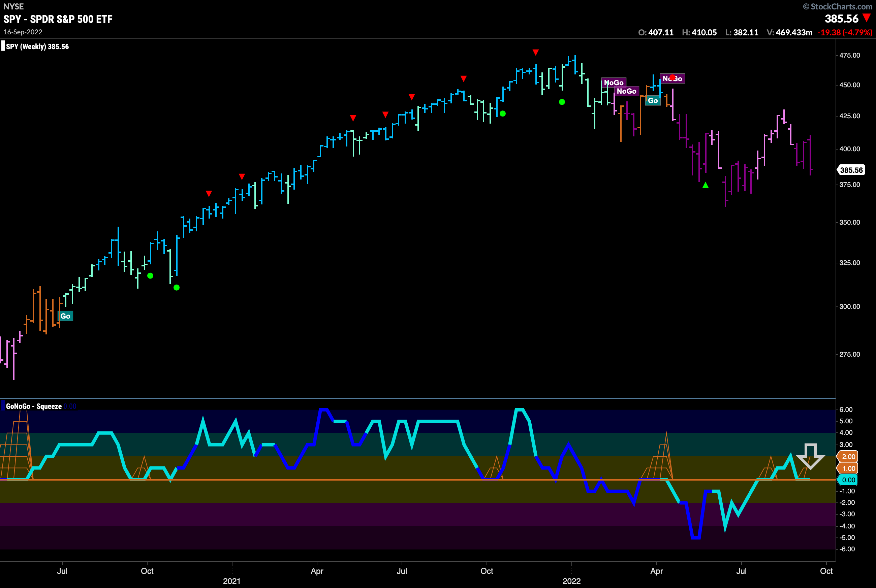Image resolution: width=876 pixels, height=588 pixels.
Task: Click the white legend marker beside SPY (Weekly)
Action: (3, 46)
